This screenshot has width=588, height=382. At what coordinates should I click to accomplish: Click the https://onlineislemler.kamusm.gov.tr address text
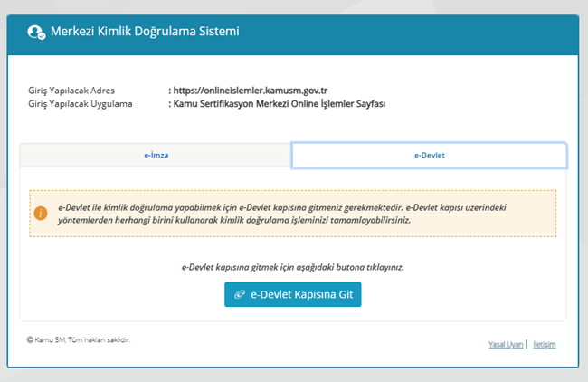(x=250, y=91)
